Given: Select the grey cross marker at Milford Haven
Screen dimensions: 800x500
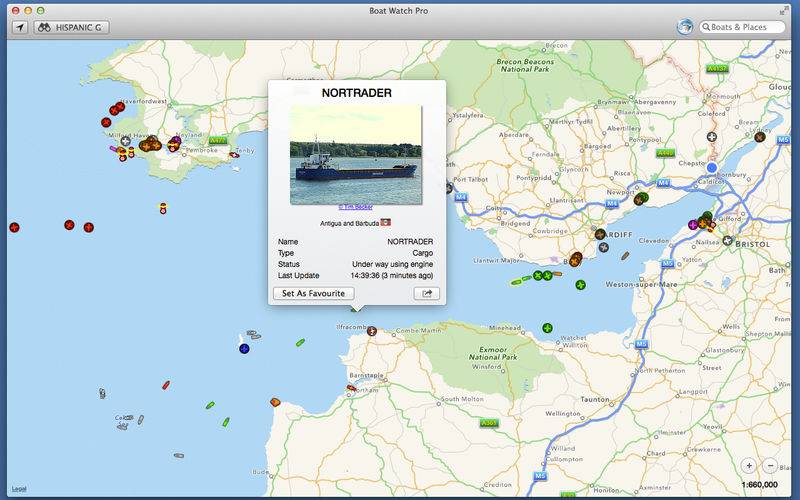Looking at the screenshot, I should (126, 141).
